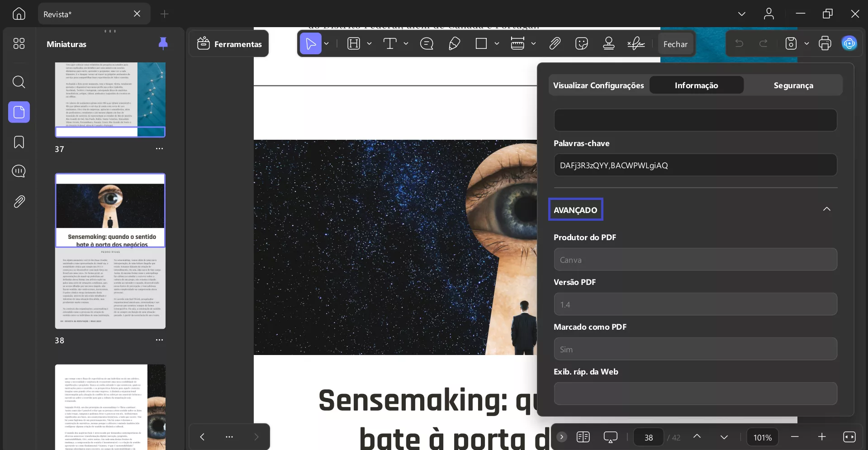Open options menu for page 38
This screenshot has height=450, width=868.
point(159,340)
